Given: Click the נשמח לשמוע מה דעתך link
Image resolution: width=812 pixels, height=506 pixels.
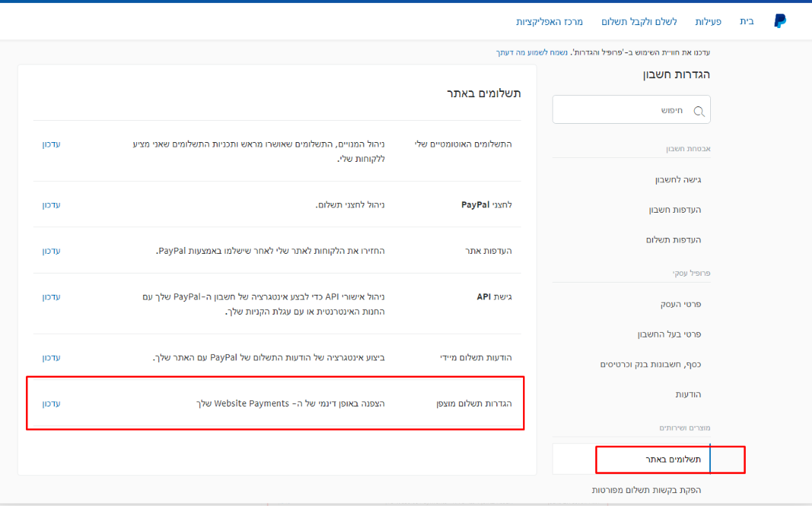Looking at the screenshot, I should click(x=532, y=52).
